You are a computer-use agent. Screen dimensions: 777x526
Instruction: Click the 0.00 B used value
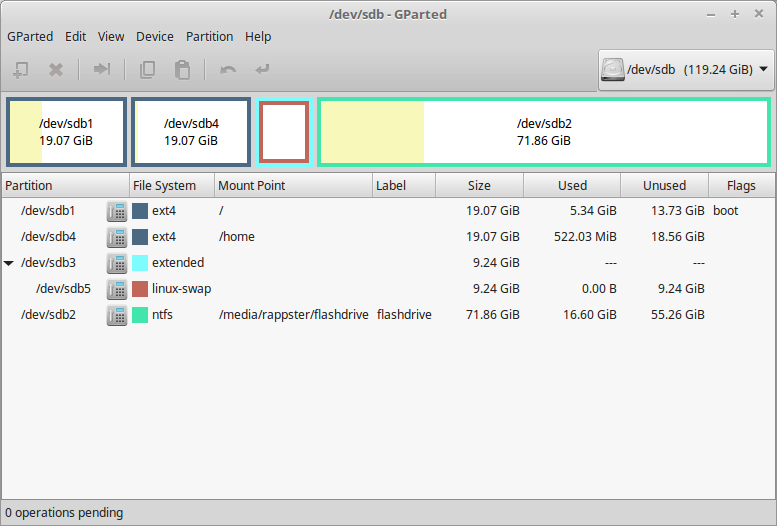(x=599, y=289)
